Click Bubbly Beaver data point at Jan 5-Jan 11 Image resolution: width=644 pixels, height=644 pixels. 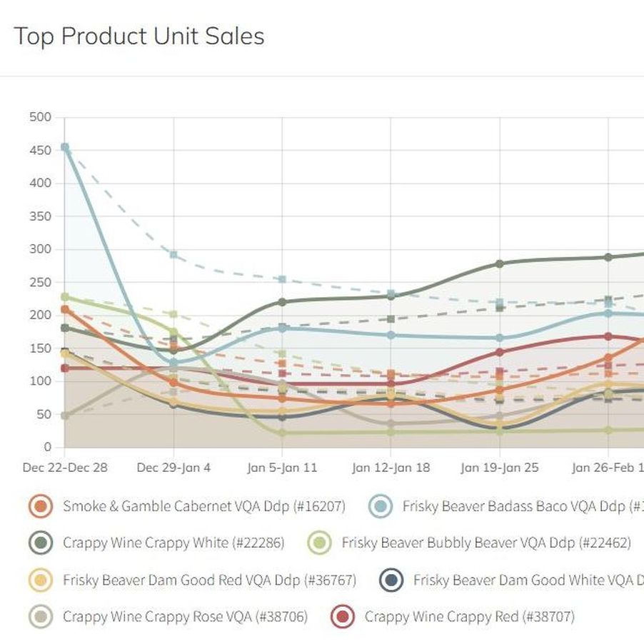click(x=282, y=433)
